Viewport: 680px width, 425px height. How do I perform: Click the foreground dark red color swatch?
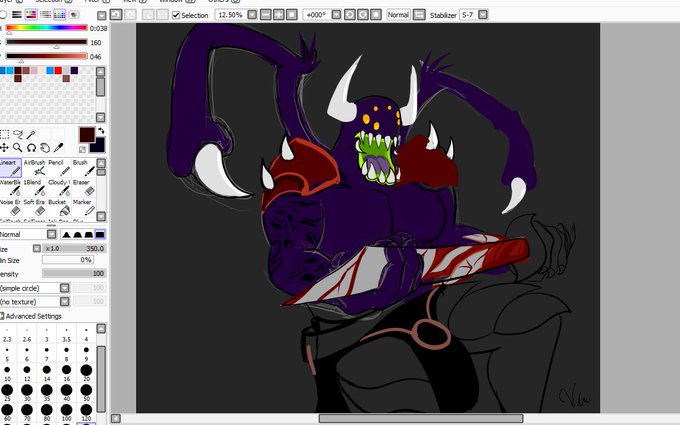pyautogui.click(x=86, y=135)
